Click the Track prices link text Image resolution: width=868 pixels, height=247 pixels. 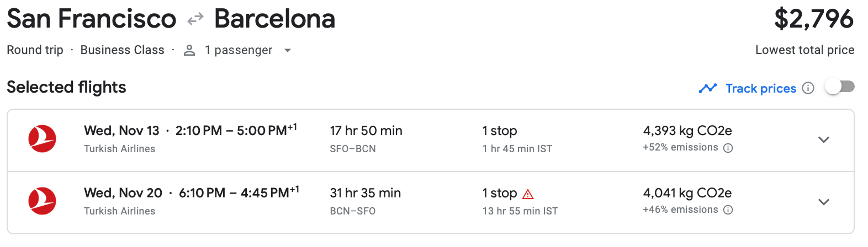pyautogui.click(x=760, y=89)
